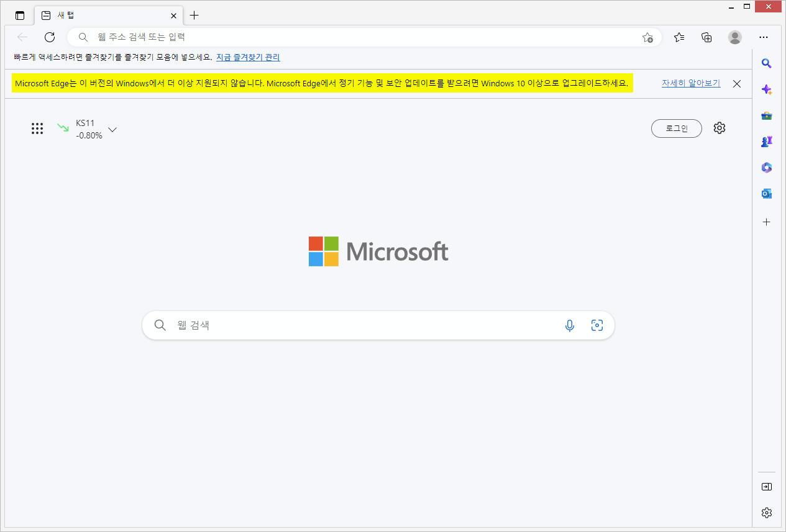Click the Microsoft logo
786x532 pixels.
(x=378, y=251)
